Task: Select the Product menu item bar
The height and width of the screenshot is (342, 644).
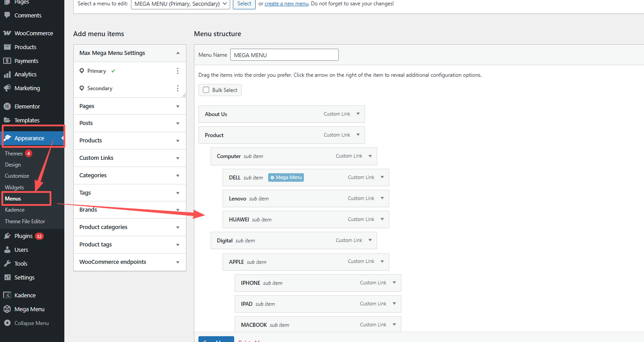Action: (282, 135)
